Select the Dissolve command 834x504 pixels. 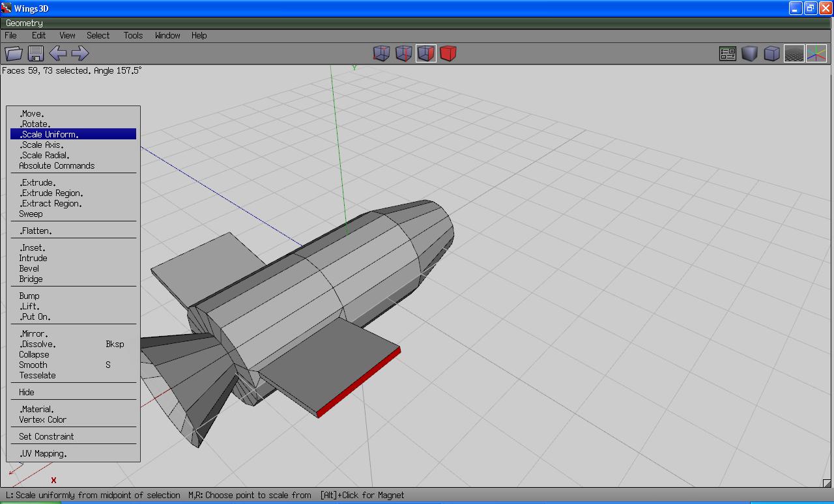[73, 344]
